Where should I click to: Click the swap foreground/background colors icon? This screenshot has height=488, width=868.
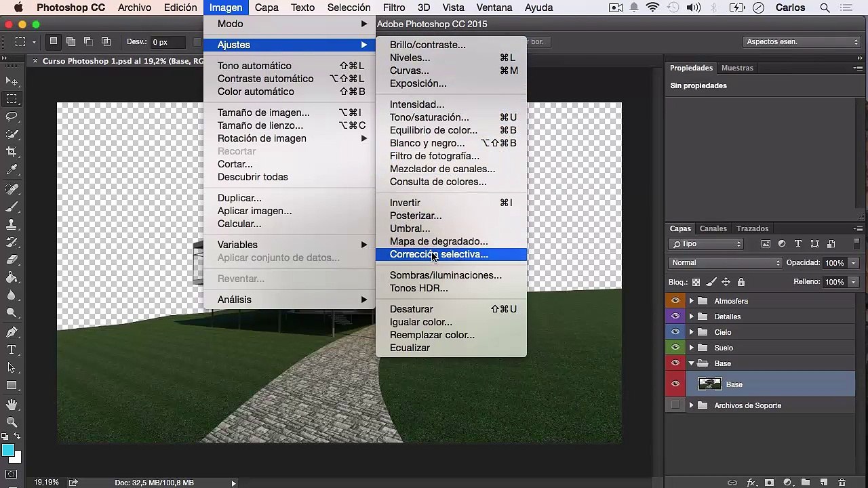[x=17, y=436]
